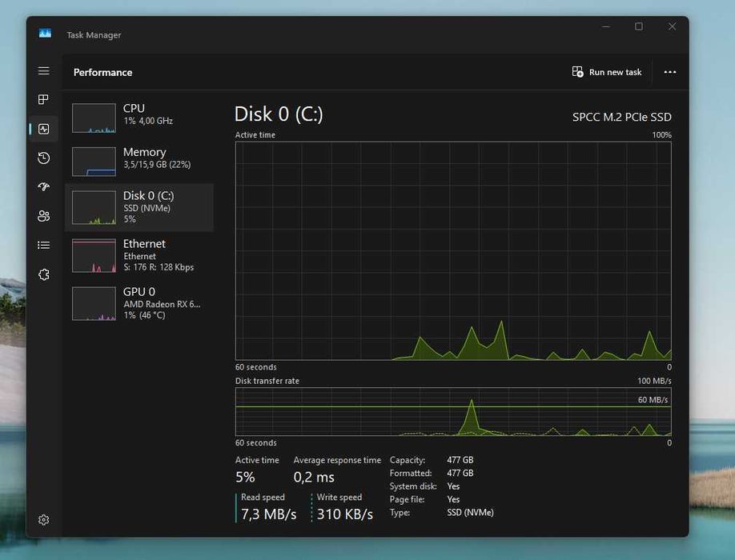Click the Memory mini graph thumbnail
Image resolution: width=735 pixels, height=560 pixels.
click(94, 162)
